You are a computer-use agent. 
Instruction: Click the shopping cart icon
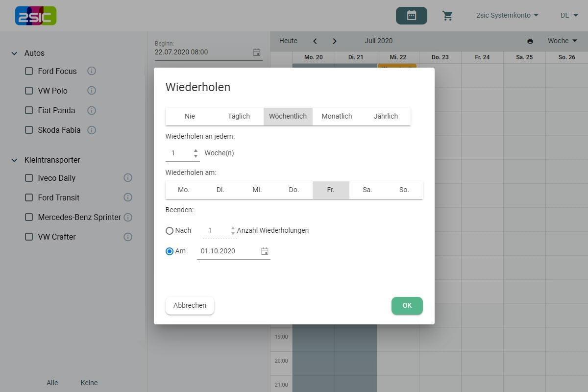tap(447, 16)
